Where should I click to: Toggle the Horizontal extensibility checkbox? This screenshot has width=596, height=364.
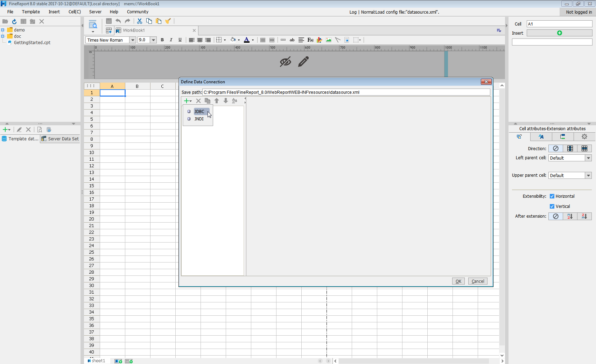click(x=552, y=196)
